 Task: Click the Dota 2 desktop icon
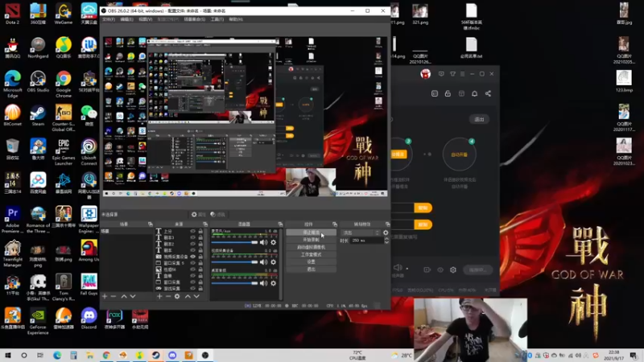point(12,14)
